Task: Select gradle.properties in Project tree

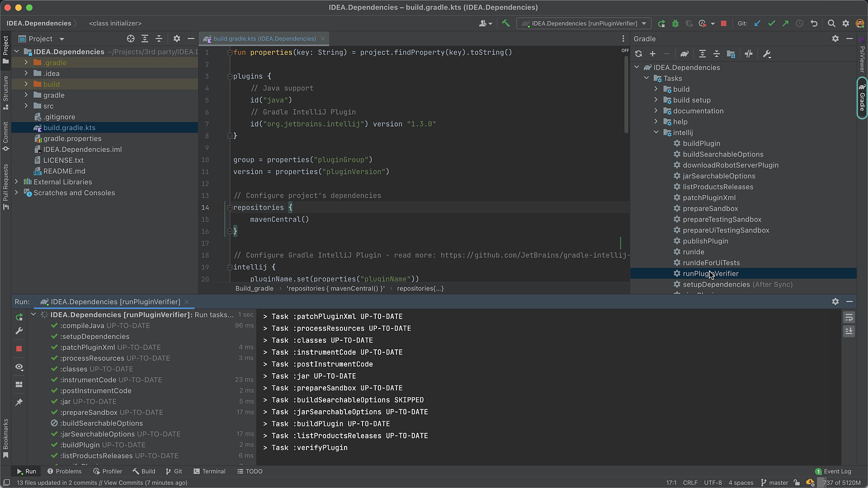Action: (x=72, y=138)
